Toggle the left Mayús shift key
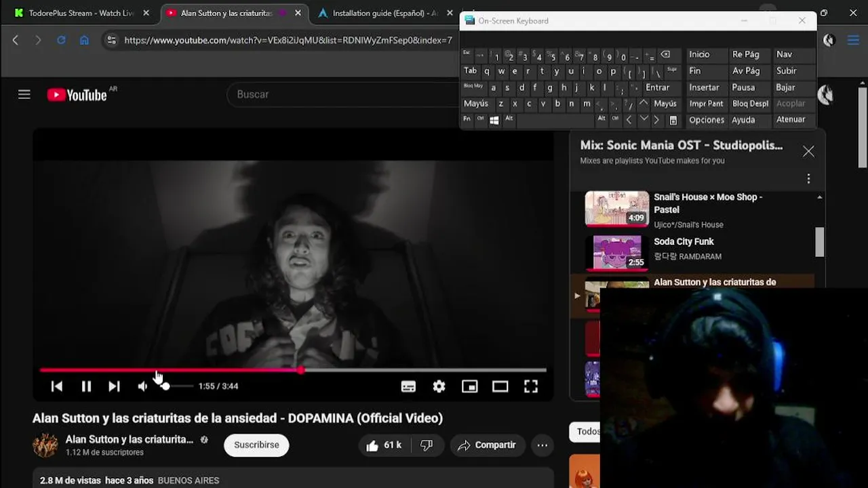Screen dimensions: 868x488 (x=476, y=104)
